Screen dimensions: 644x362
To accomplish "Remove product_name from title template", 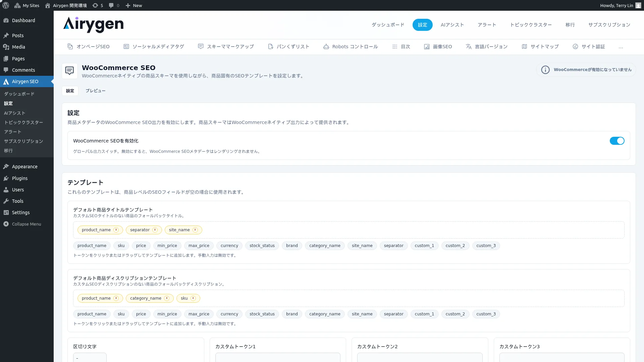I will pos(116,230).
